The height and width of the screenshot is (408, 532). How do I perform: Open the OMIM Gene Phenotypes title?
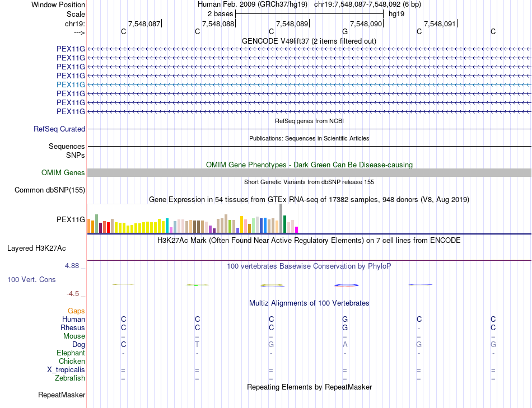click(309, 165)
